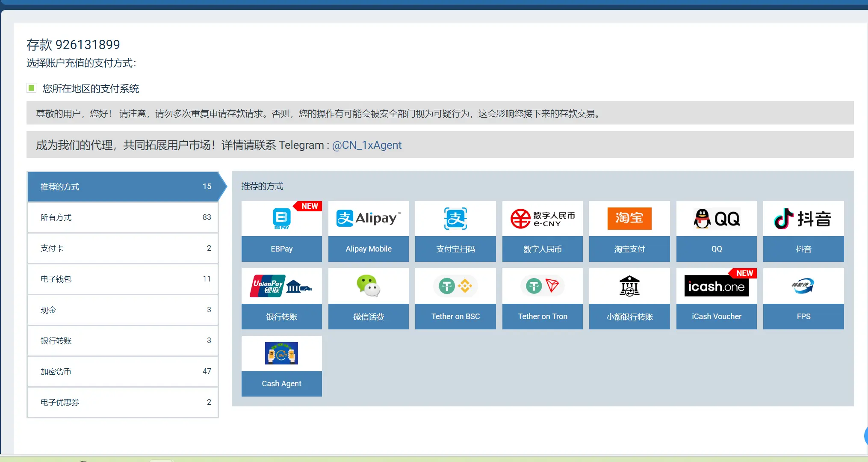Select the FPS payment method
This screenshot has width=868, height=462.
[803, 299]
